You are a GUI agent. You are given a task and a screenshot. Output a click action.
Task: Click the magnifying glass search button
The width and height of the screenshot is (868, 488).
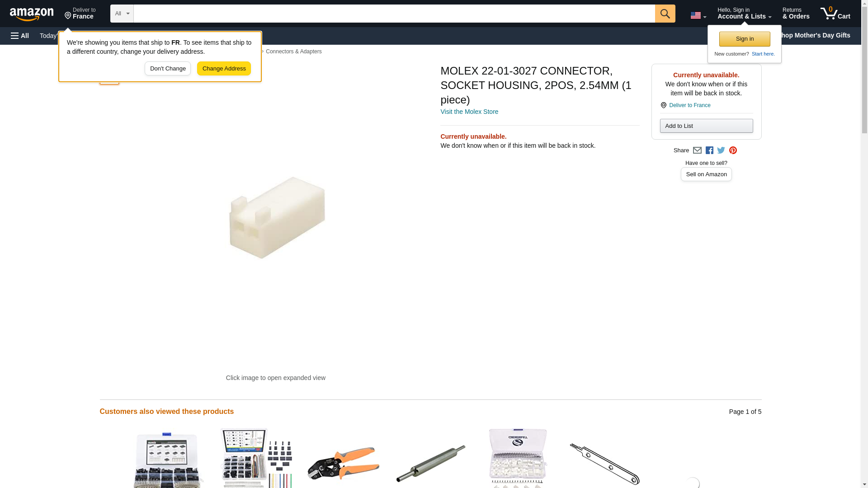coord(665,14)
